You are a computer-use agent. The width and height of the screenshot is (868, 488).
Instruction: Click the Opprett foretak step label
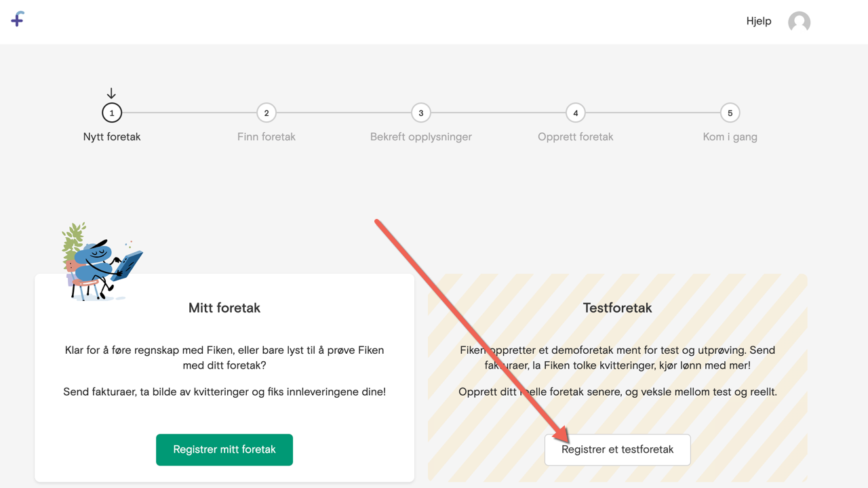click(576, 137)
